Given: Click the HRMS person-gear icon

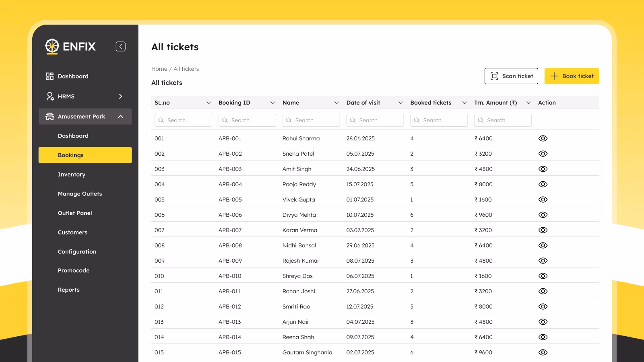Looking at the screenshot, I should coord(50,96).
